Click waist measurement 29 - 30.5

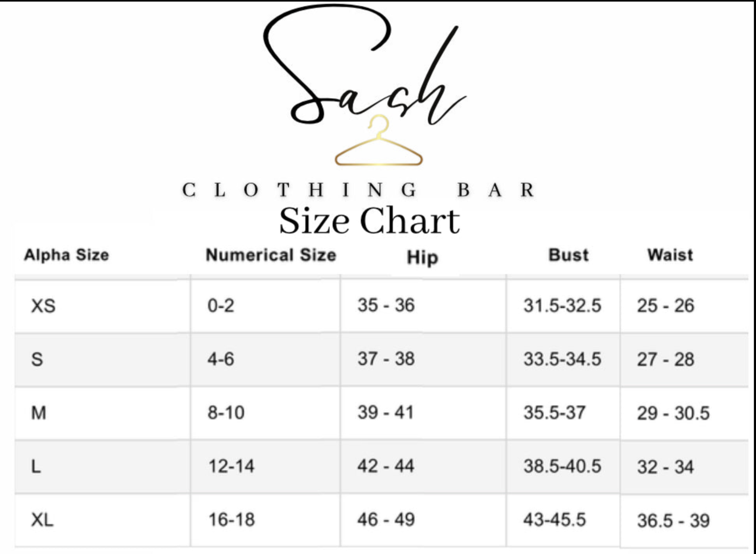pyautogui.click(x=673, y=414)
